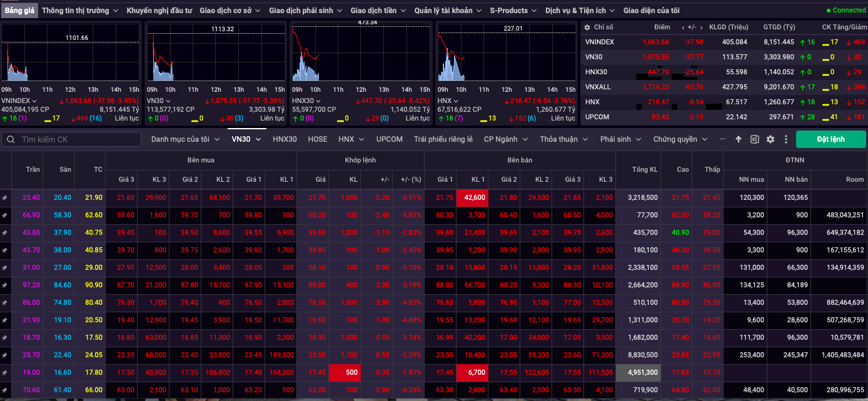Pin the stock row with ceiling price 86.00
The image size is (868, 401).
[x=5, y=302]
